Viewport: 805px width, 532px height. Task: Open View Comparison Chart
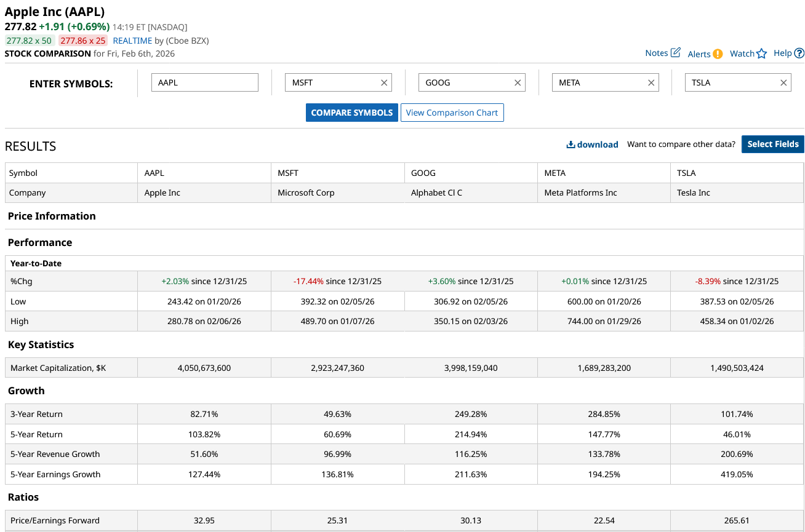(452, 113)
